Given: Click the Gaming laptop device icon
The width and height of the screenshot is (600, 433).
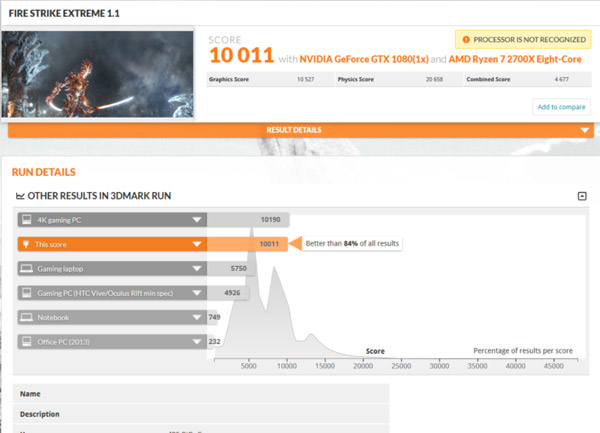Looking at the screenshot, I should click(x=25, y=268).
